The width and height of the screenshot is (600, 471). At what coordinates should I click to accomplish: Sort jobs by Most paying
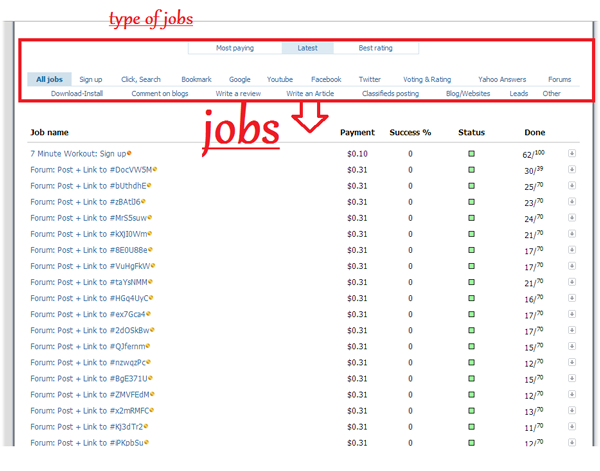coord(235,48)
